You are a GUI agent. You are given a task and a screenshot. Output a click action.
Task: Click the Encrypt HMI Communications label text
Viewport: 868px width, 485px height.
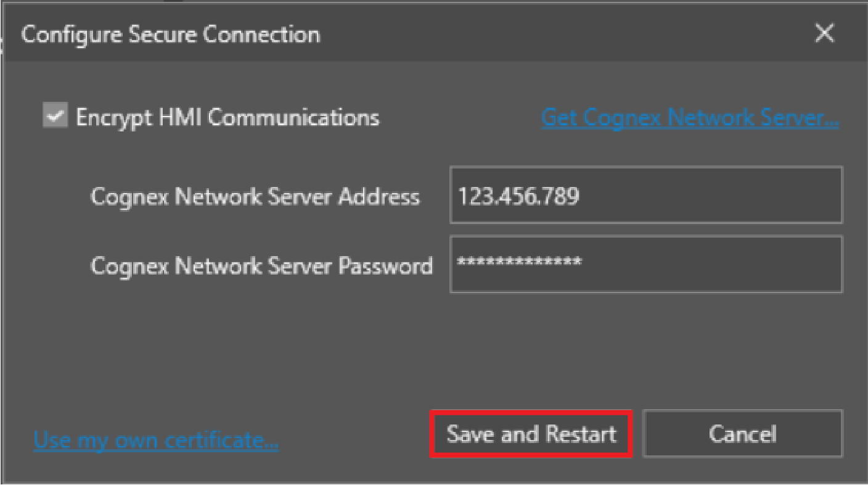point(227,117)
